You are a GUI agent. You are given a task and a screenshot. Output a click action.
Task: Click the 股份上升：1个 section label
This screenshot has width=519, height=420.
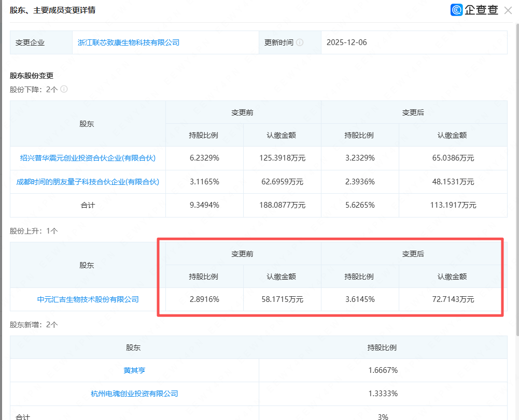pyautogui.click(x=34, y=231)
